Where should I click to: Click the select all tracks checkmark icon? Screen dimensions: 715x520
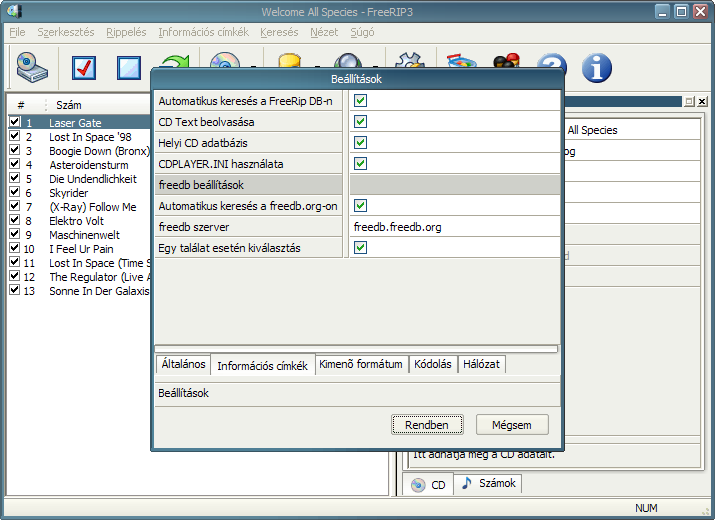(x=84, y=68)
